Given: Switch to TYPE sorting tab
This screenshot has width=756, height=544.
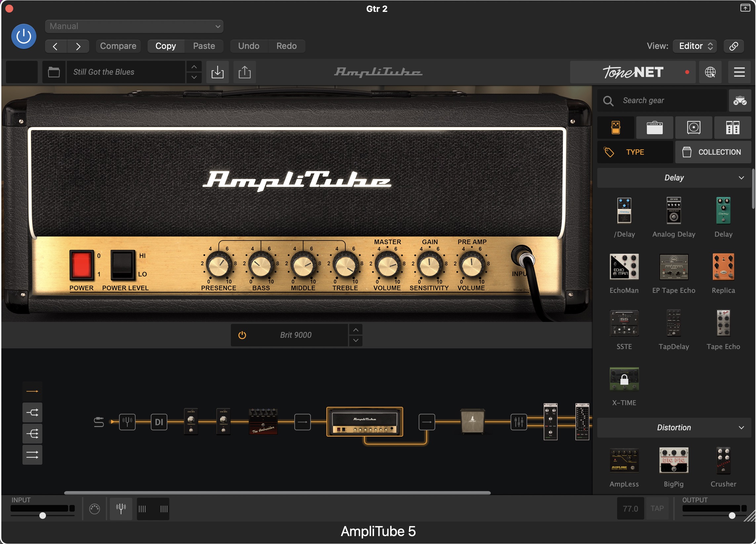Looking at the screenshot, I should [x=635, y=152].
